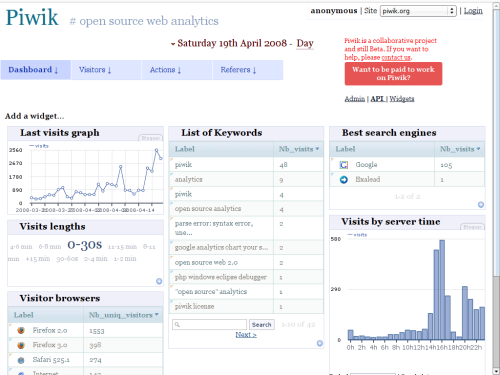Click the 1-10 of 42 pagination text

298,325
